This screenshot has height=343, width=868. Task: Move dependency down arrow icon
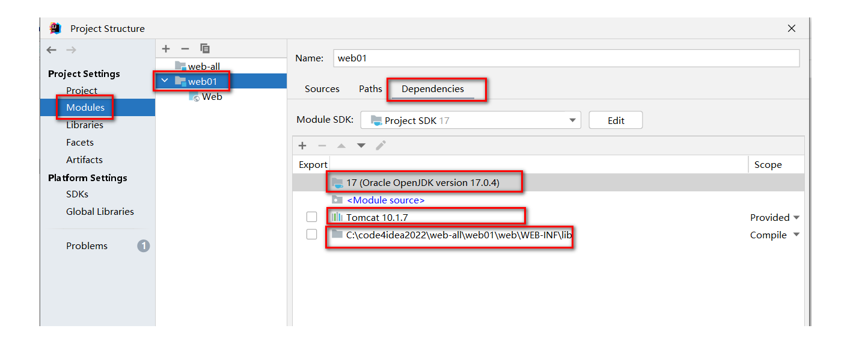361,146
